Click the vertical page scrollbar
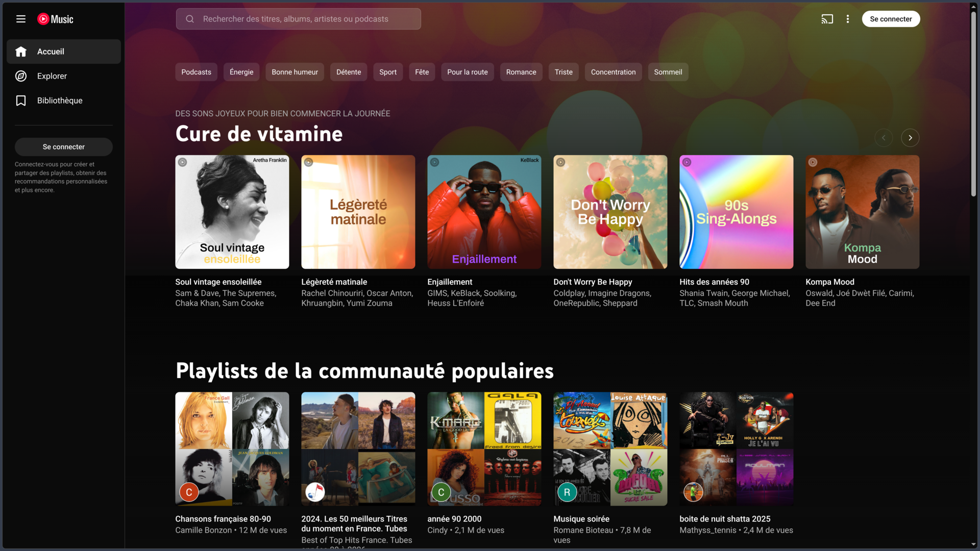 click(973, 105)
